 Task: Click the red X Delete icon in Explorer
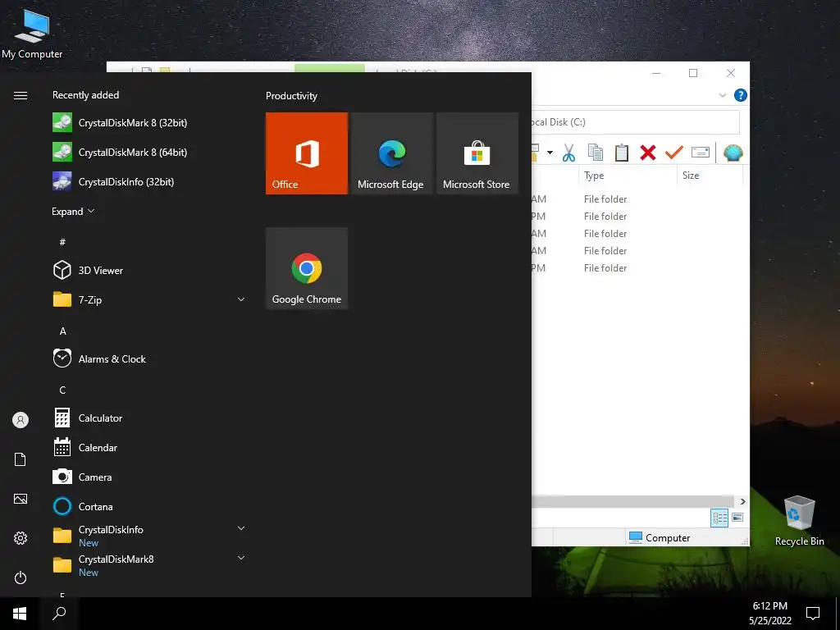click(x=648, y=153)
